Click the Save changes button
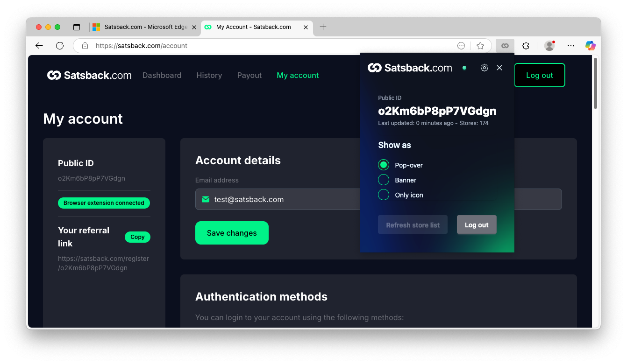 point(232,233)
